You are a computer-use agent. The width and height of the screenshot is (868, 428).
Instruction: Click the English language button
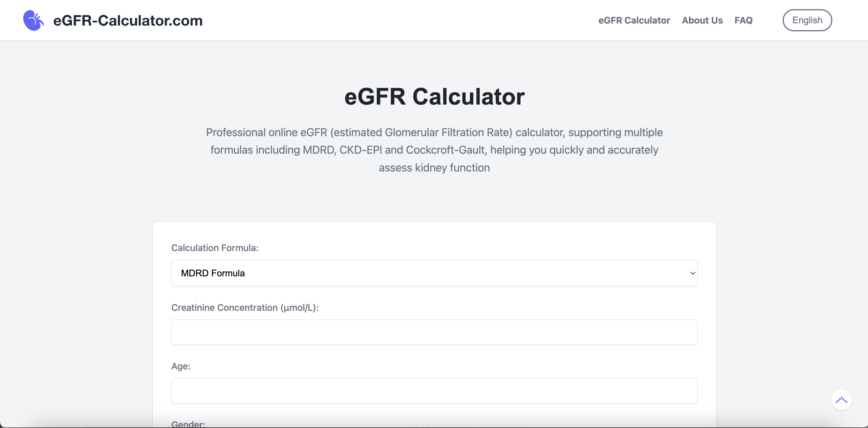807,20
